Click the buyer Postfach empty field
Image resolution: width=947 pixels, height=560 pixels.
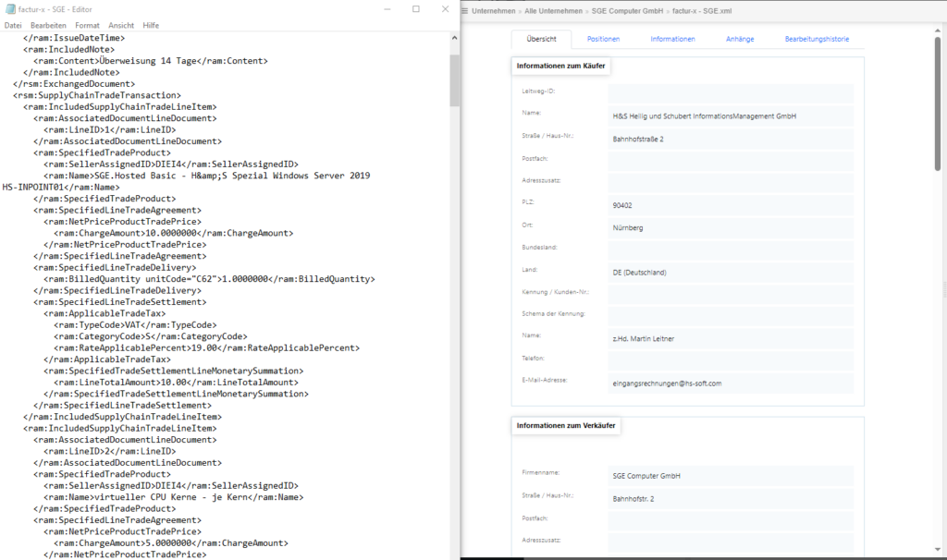(x=731, y=161)
